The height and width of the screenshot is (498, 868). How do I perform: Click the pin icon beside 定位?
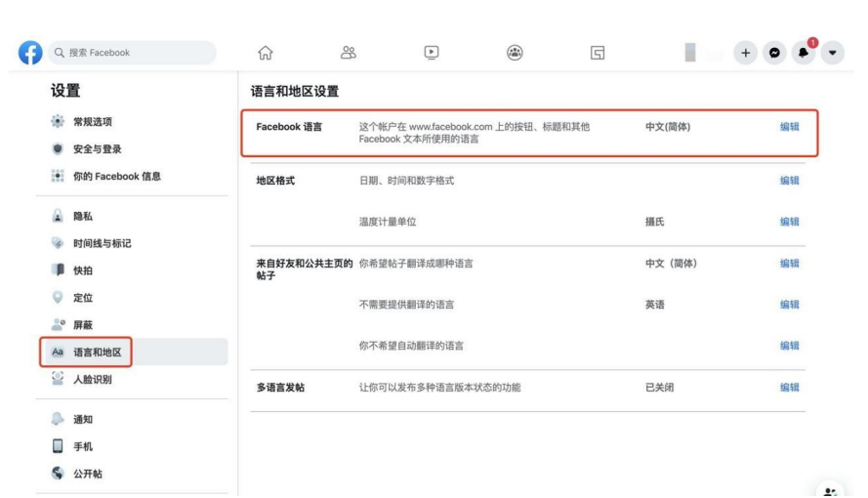pos(58,297)
